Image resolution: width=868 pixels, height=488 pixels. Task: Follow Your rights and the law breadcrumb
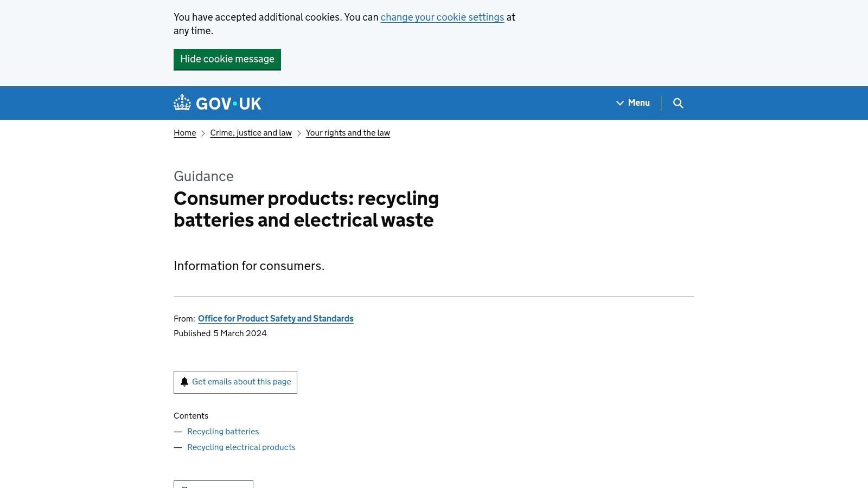[x=348, y=133]
